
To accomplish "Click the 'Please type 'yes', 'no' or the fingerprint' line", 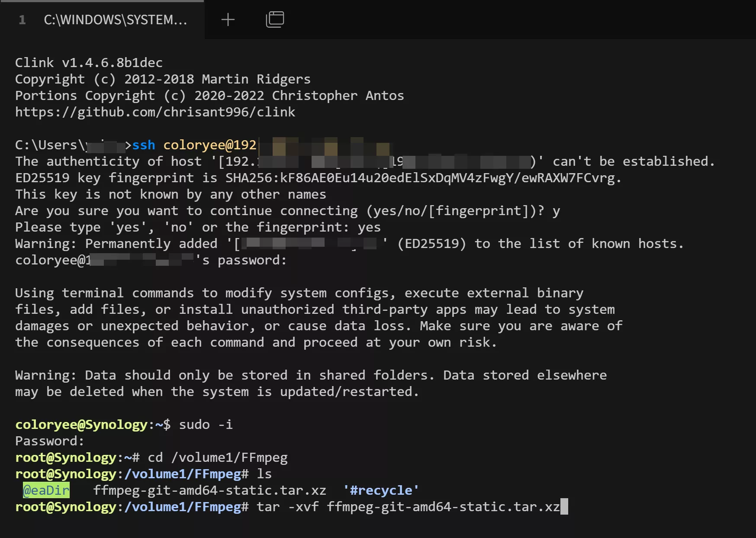I will coord(198,227).
